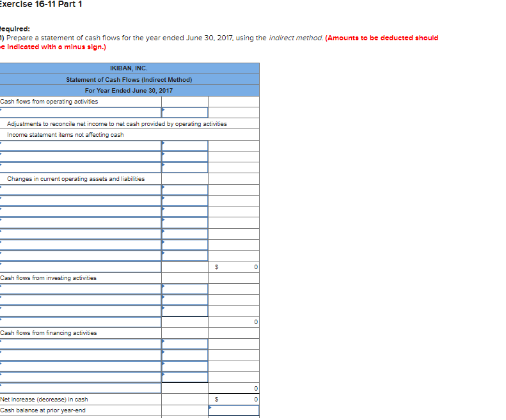Open second dropdown under 'Income statement items not affecting cash'
This screenshot has height=420, width=506.
[81, 157]
